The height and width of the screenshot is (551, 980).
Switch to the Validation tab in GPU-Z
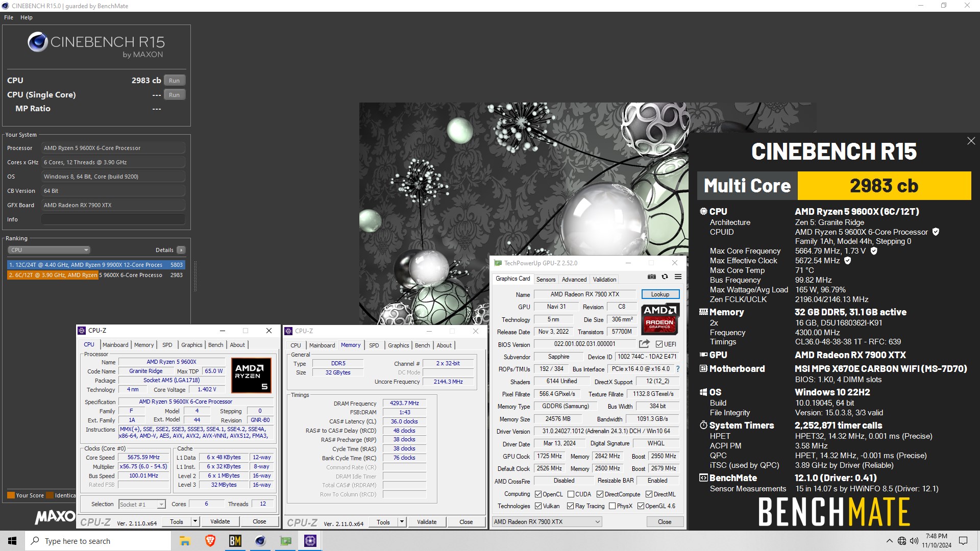click(604, 280)
